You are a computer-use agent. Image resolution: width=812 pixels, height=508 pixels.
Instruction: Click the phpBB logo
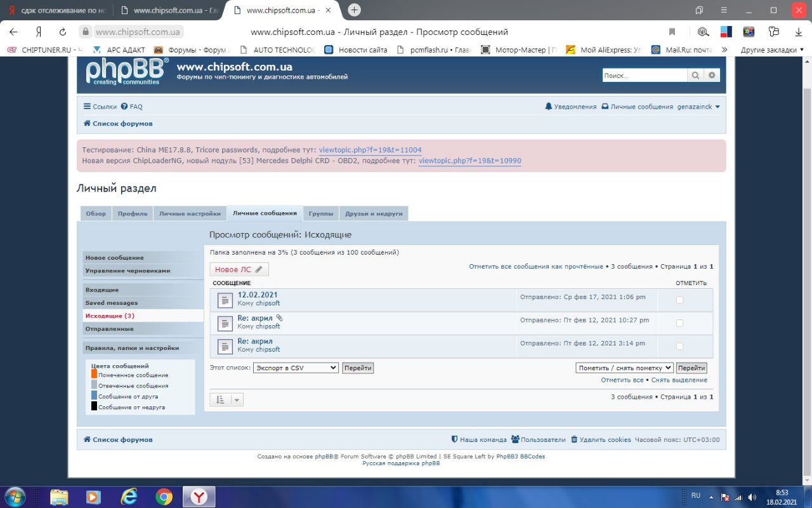(x=127, y=71)
